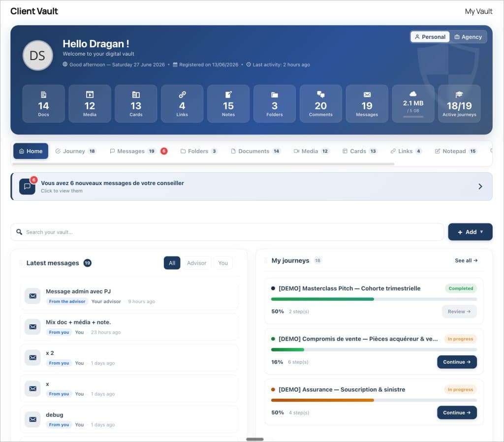Image resolution: width=504 pixels, height=442 pixels.
Task: Open the Notepad tab
Action: click(x=455, y=151)
